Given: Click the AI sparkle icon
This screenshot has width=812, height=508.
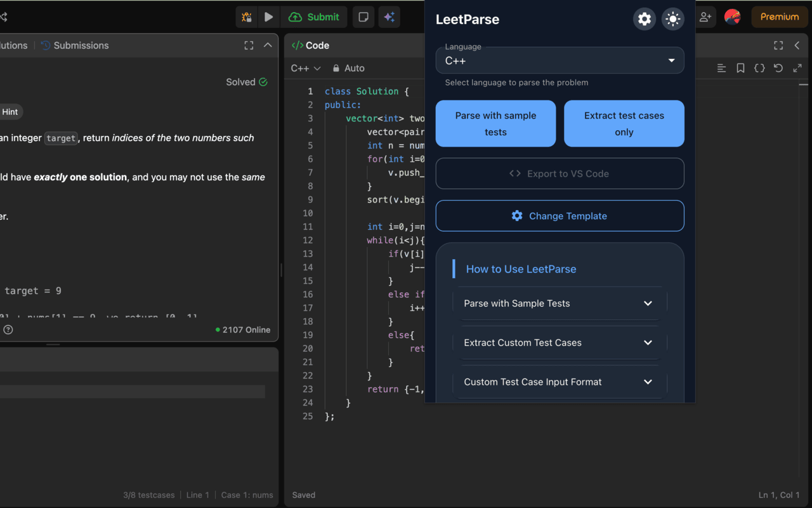Looking at the screenshot, I should (390, 17).
